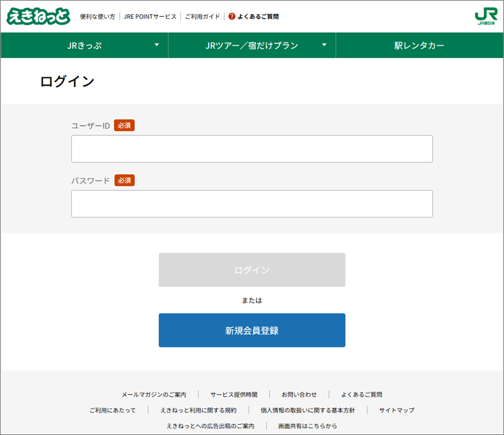Go to JRE POINTサービス link
Viewport: 504px width, 435px height.
tap(150, 16)
